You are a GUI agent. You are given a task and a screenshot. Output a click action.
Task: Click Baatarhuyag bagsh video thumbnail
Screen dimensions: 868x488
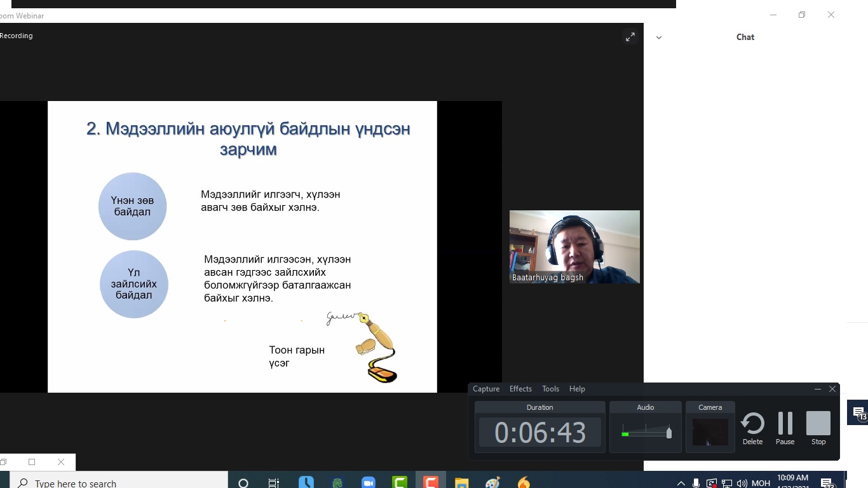(x=574, y=247)
